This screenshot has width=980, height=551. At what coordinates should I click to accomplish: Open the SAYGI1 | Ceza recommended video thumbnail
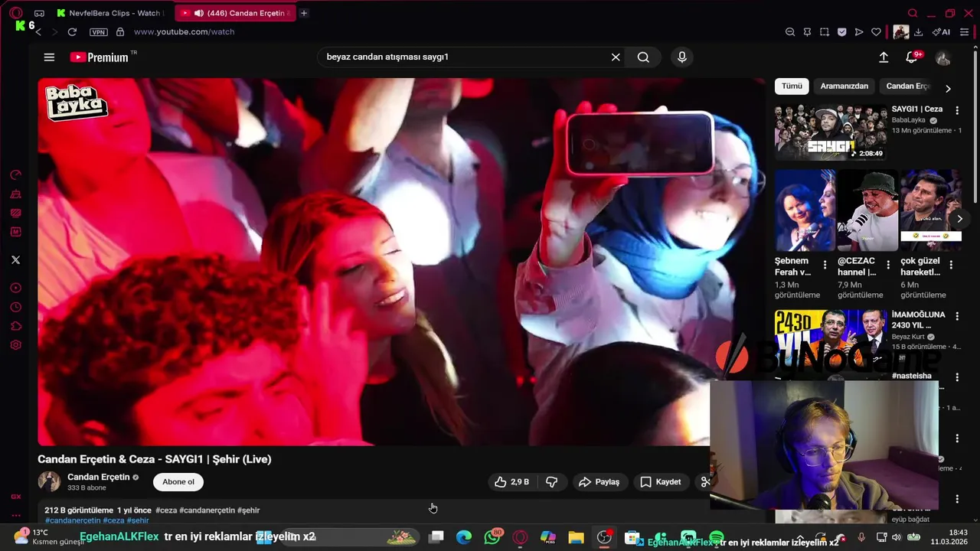[x=831, y=132]
